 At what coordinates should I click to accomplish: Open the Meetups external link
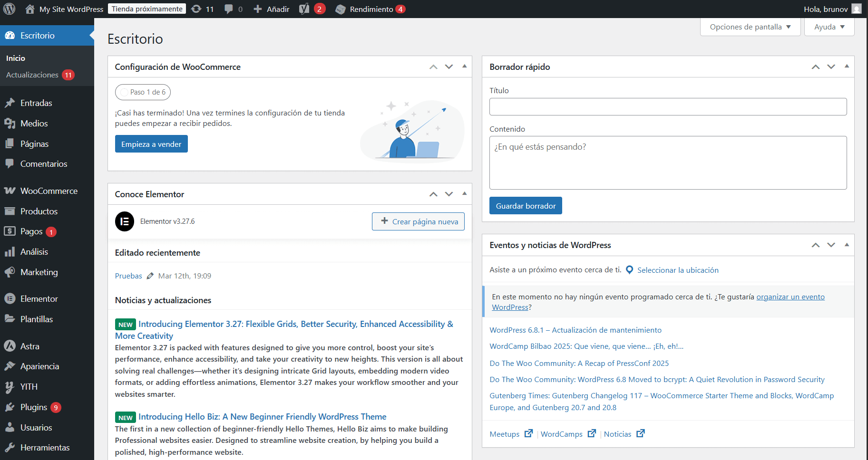point(511,434)
